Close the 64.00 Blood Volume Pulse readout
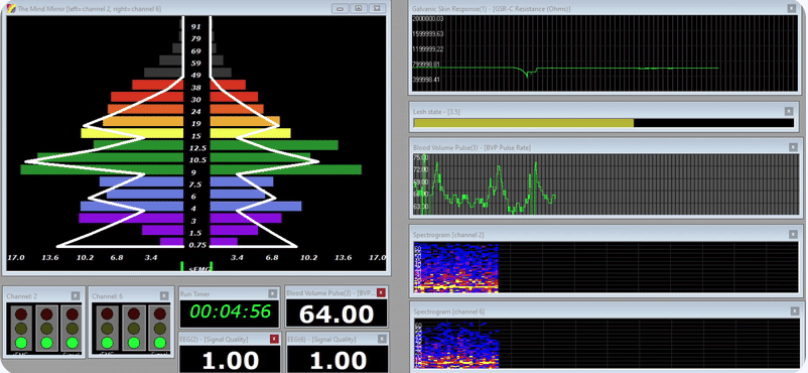Viewport: 808px width, 373px height. 381,293
